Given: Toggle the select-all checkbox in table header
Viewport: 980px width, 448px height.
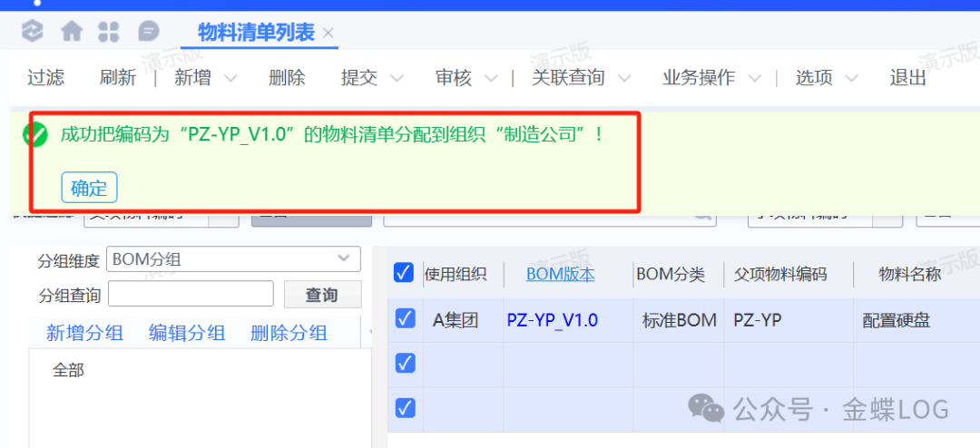Looking at the screenshot, I should [404, 273].
